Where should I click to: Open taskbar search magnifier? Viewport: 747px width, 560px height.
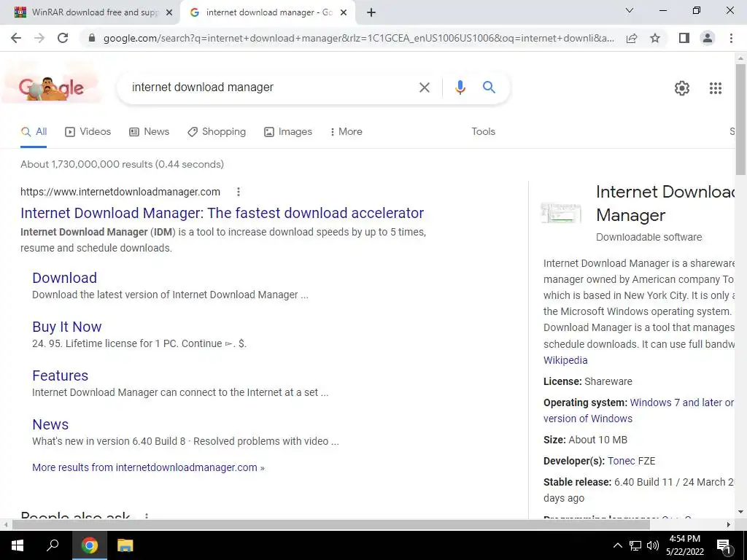[53, 545]
